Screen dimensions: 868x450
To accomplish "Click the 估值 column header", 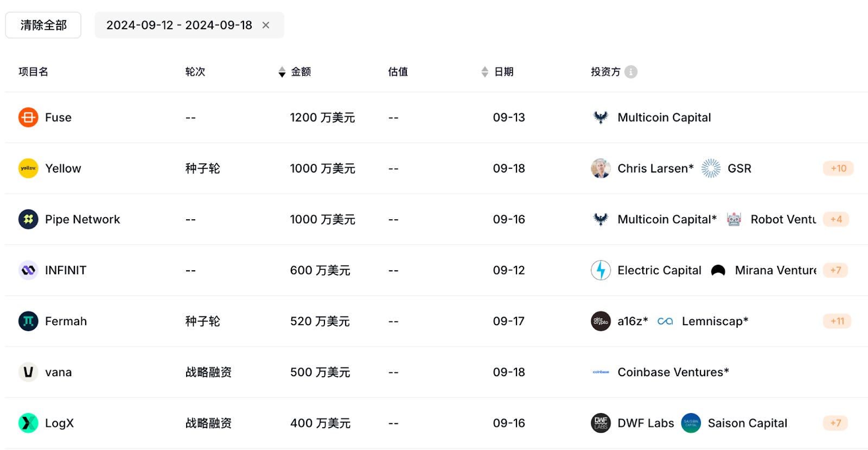I will 398,72.
